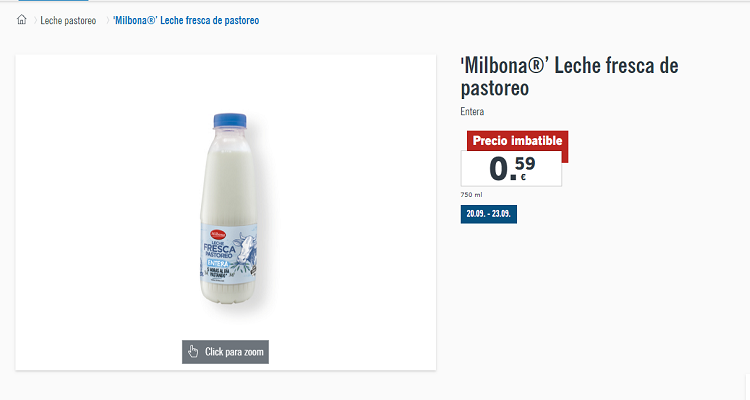Open the Leche pastoreo breadcrumb link
Screen dimensions: 750x400
click(68, 21)
